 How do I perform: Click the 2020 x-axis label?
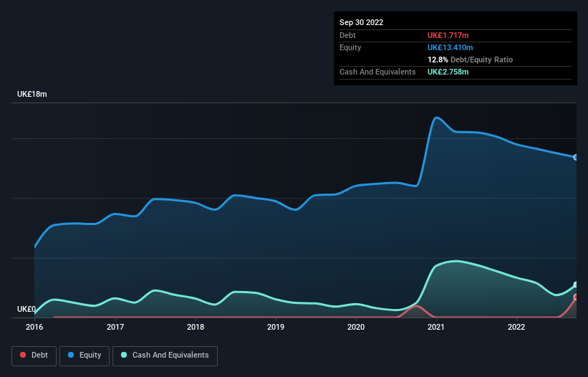(356, 327)
